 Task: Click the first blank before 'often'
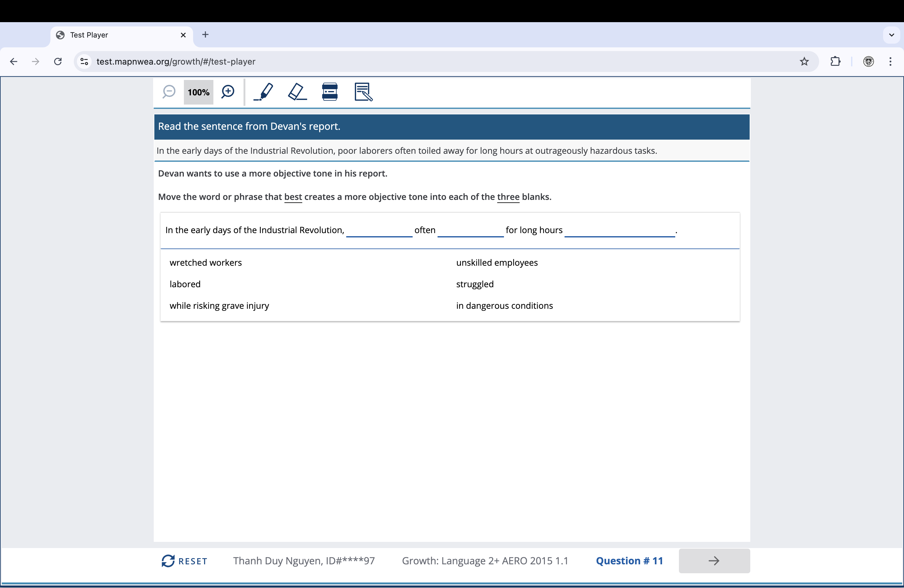[379, 230]
